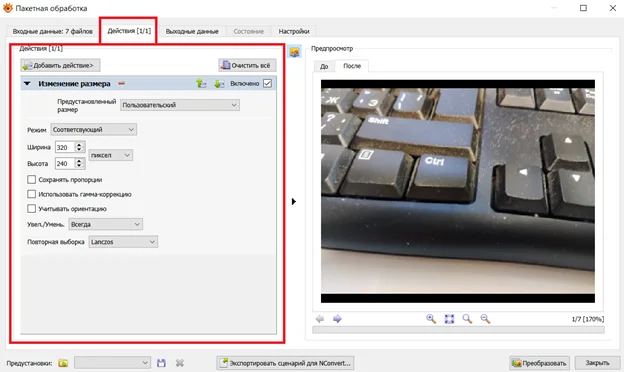Click the XnView app icon in title bar

coord(8,8)
